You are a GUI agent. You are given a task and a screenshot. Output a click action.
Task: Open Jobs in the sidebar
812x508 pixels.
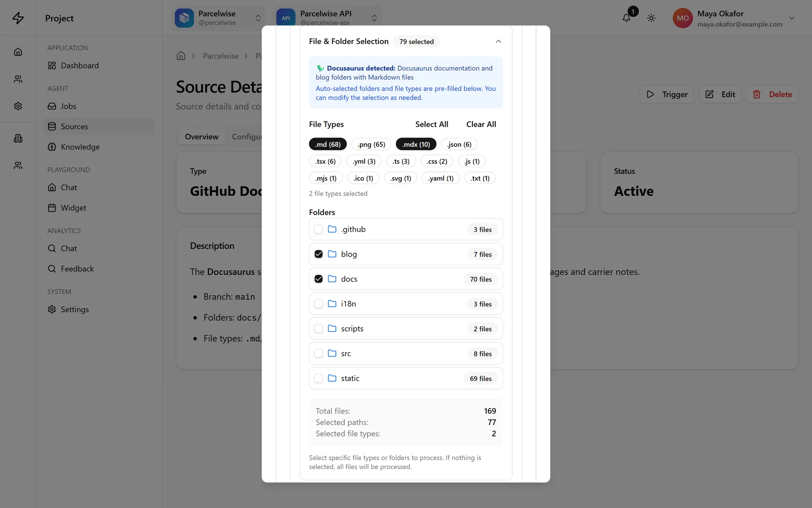pyautogui.click(x=99, y=106)
